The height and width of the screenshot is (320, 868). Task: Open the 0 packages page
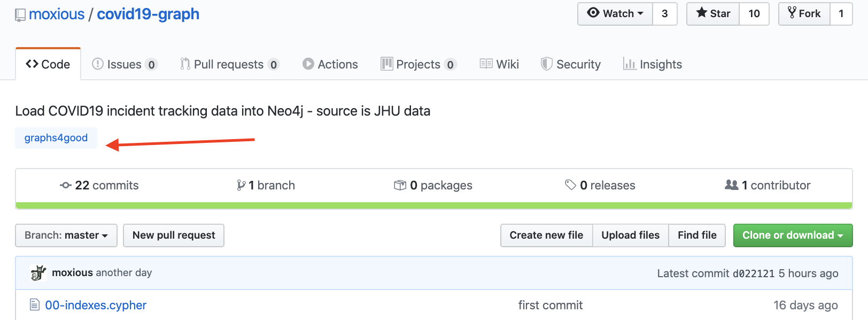click(433, 185)
